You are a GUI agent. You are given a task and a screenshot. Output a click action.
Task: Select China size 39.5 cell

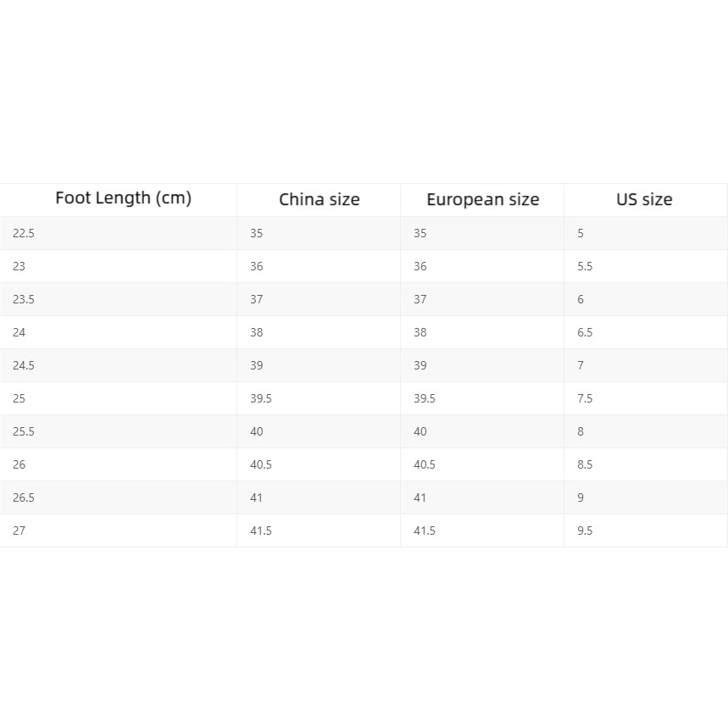(261, 398)
